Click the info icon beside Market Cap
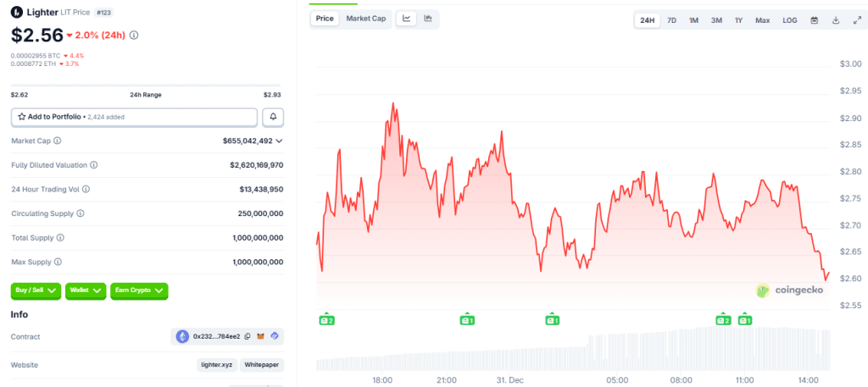 click(58, 141)
